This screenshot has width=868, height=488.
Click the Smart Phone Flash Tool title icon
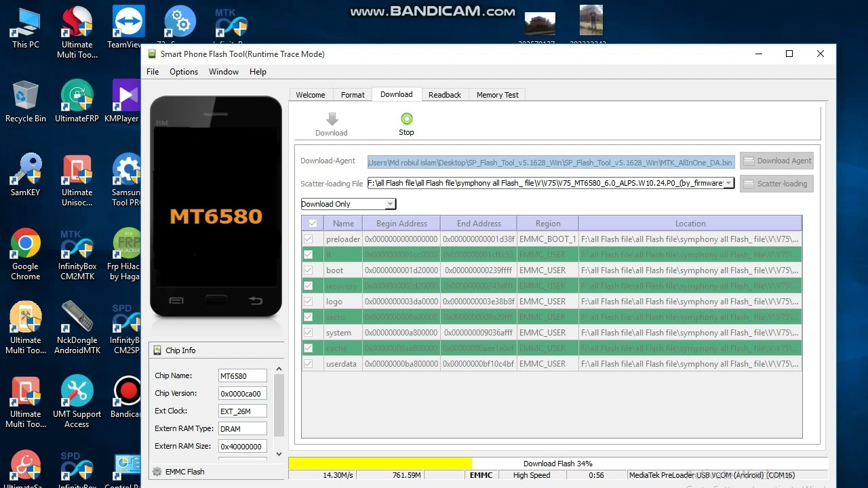pyautogui.click(x=151, y=54)
